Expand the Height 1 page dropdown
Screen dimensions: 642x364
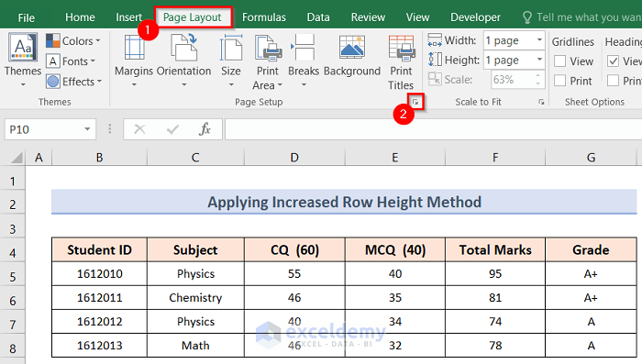click(x=539, y=60)
